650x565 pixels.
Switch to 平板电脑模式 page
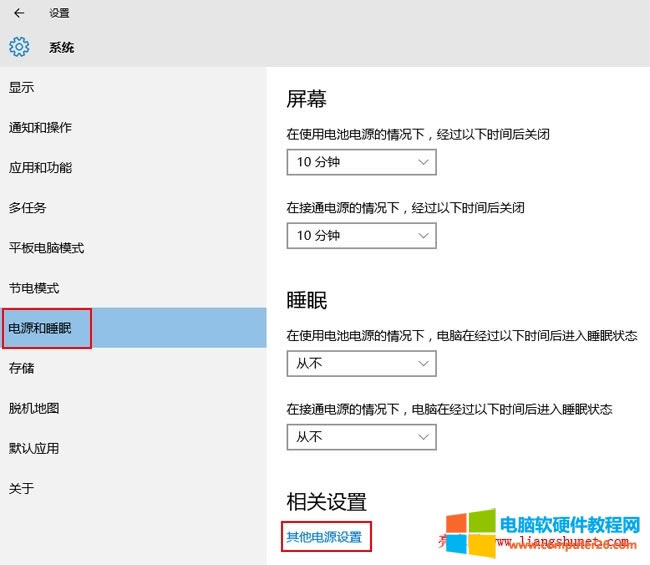tap(46, 248)
